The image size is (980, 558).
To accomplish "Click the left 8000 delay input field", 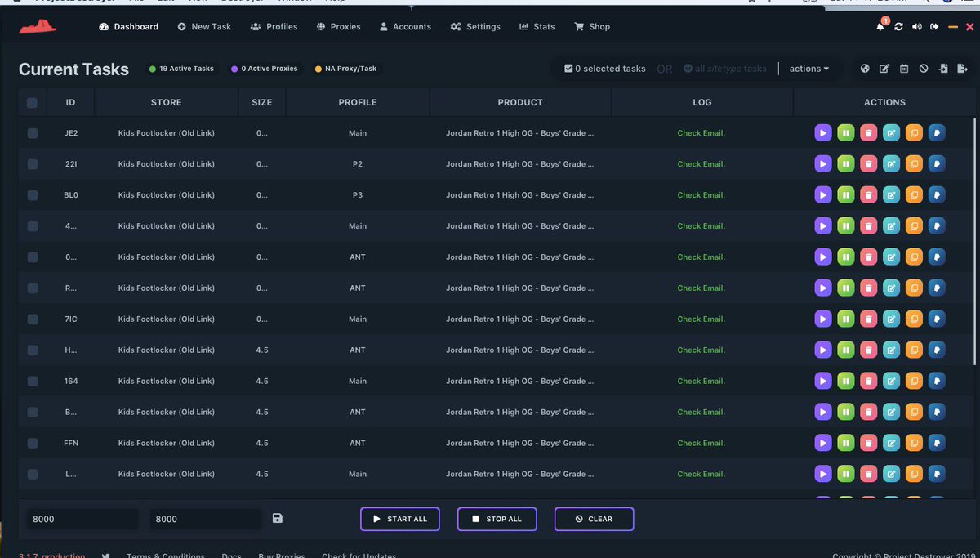I will [82, 519].
